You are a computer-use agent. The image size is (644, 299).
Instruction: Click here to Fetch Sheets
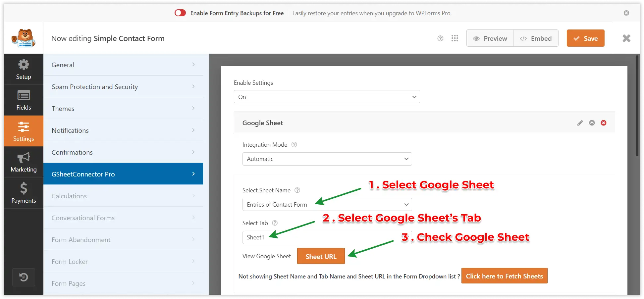(x=504, y=276)
